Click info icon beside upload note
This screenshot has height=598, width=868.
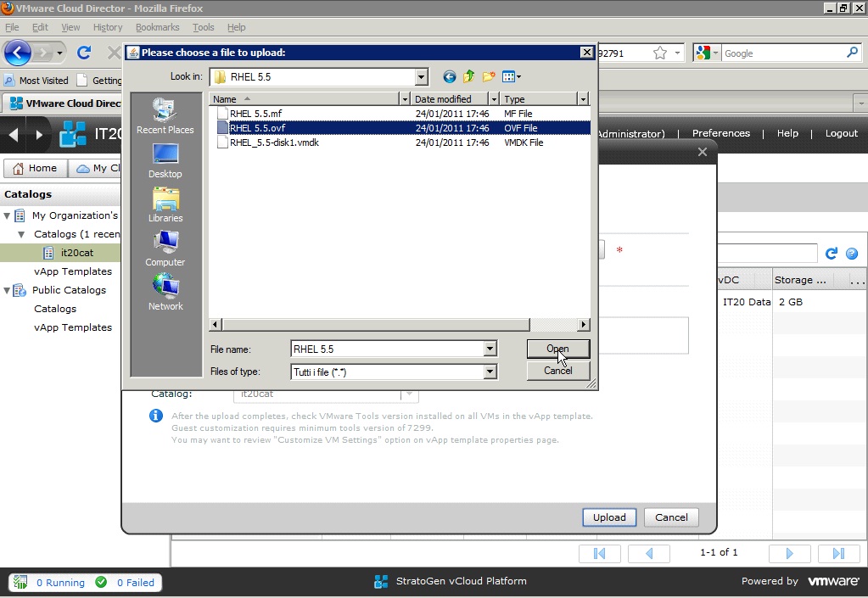[x=156, y=416]
